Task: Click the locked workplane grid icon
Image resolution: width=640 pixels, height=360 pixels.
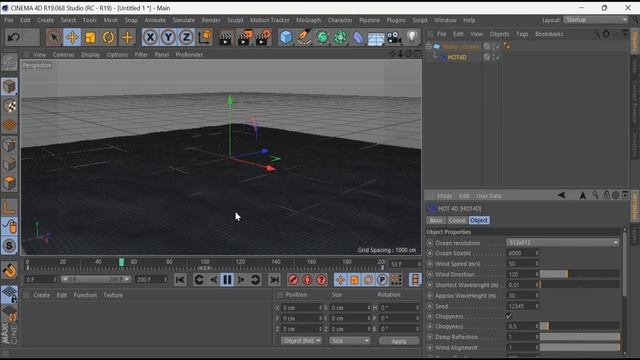Action: (9, 294)
